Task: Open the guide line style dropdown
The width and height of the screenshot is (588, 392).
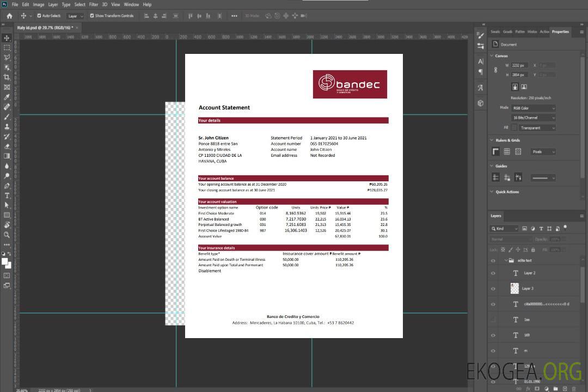Action: tap(543, 178)
